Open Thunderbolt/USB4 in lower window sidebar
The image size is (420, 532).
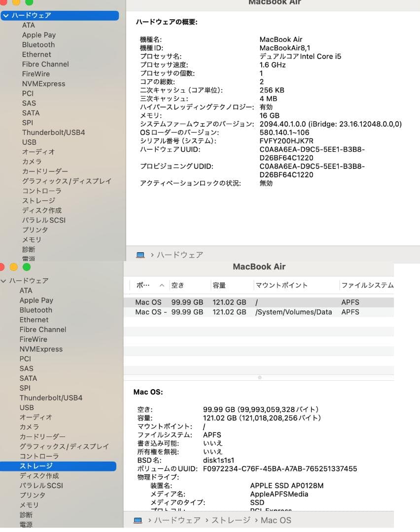click(x=51, y=398)
